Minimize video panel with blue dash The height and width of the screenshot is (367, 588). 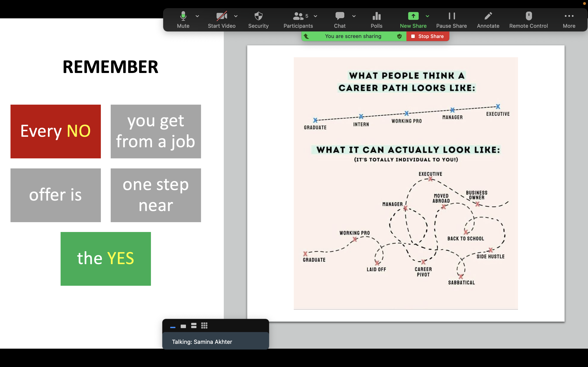coord(173,327)
